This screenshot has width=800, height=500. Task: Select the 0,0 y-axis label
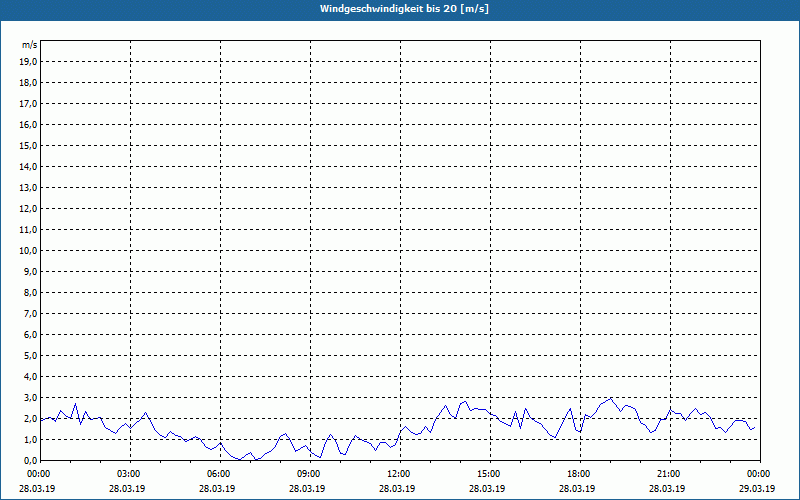click(31, 461)
